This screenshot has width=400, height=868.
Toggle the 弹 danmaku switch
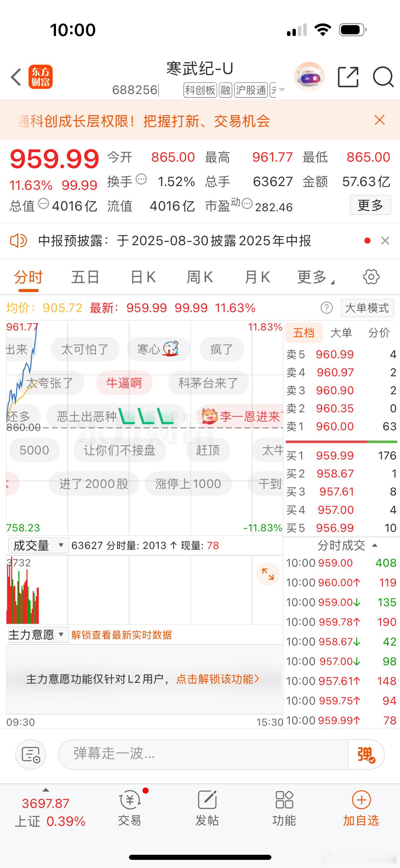(x=366, y=755)
